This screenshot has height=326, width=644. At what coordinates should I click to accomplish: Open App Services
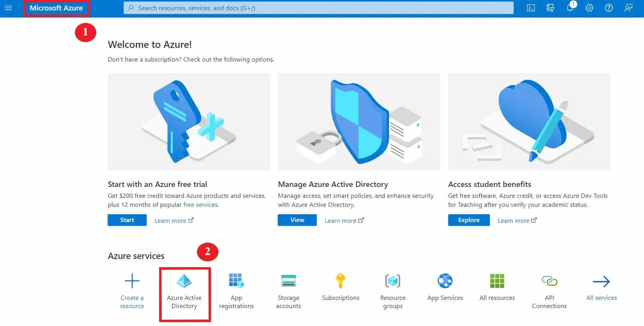coord(445,281)
